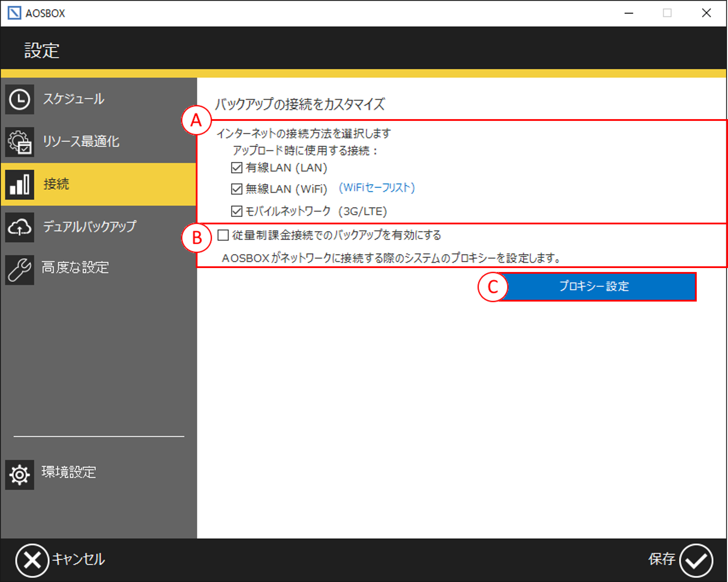Close the AOSBOX window
The image size is (728, 582).
coord(706,13)
